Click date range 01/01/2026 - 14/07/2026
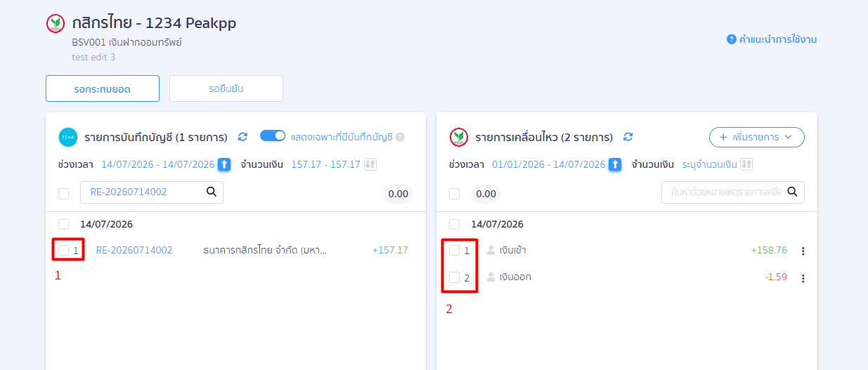Image resolution: width=868 pixels, height=370 pixels. 549,164
